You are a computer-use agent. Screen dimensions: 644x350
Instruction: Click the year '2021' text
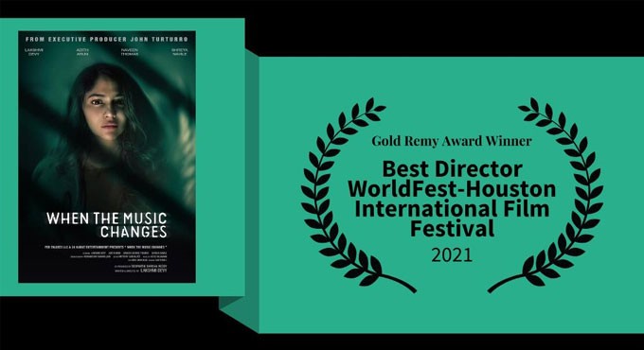pyautogui.click(x=452, y=255)
